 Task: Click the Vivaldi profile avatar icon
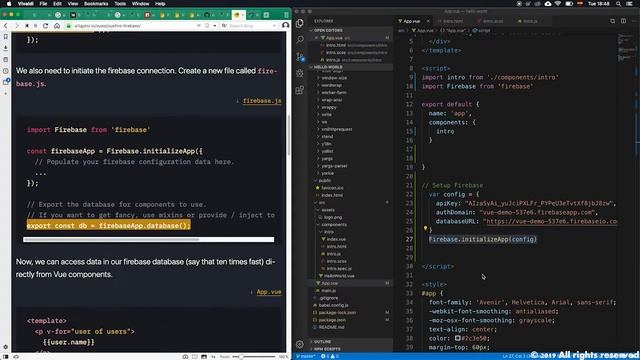coord(285,25)
